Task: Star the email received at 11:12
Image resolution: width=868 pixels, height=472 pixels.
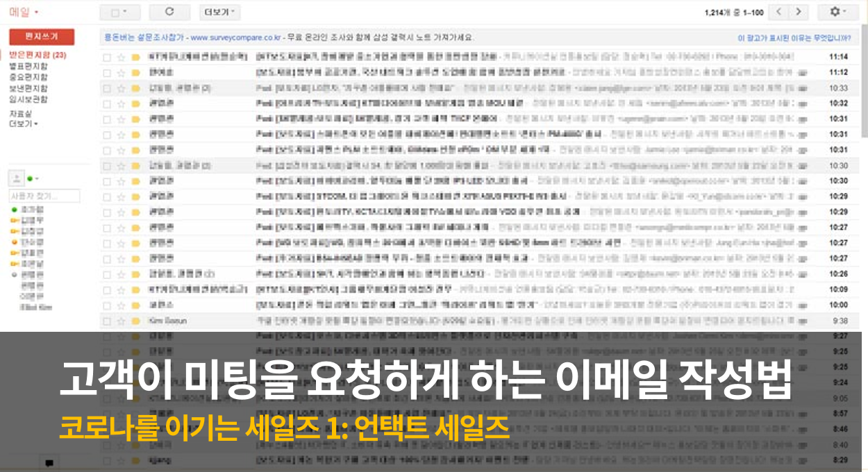Action: tap(121, 72)
